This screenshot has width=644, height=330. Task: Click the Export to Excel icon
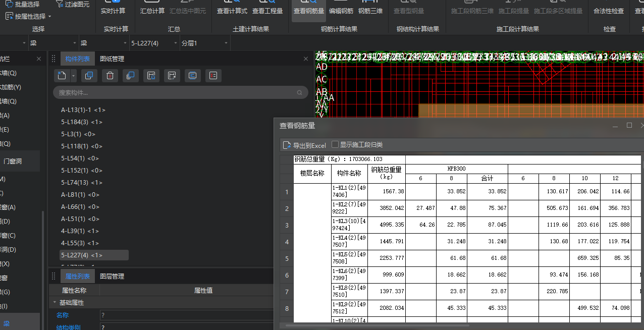[287, 145]
